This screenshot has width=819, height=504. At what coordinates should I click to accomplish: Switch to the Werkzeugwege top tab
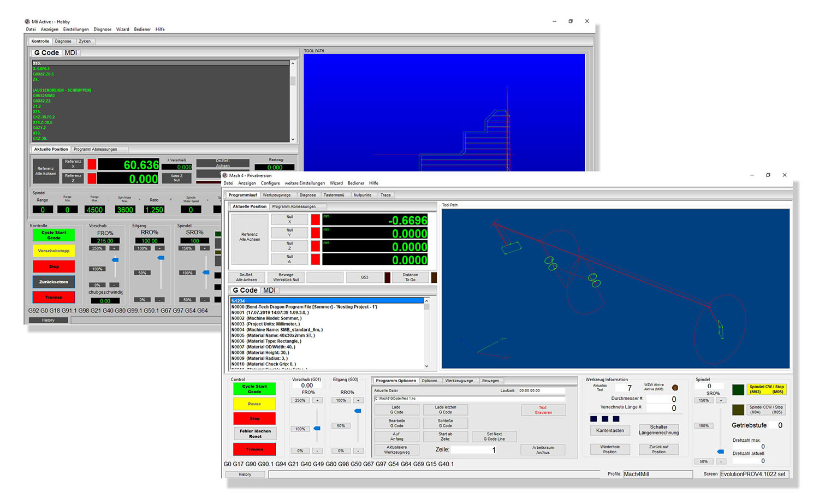[277, 195]
